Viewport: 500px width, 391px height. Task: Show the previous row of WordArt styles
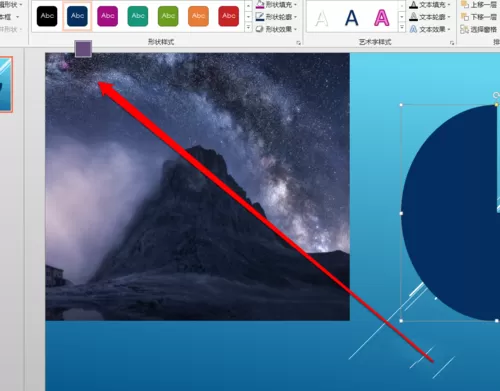click(402, 6)
